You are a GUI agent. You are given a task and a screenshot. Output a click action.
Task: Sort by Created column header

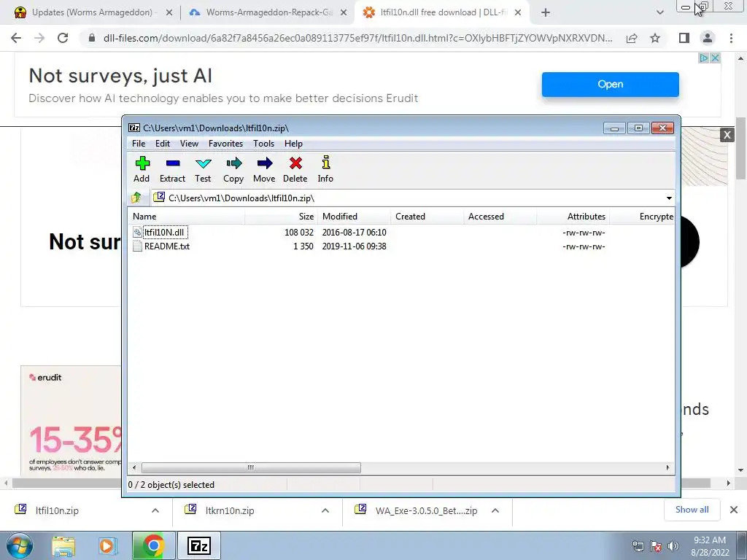427,216
